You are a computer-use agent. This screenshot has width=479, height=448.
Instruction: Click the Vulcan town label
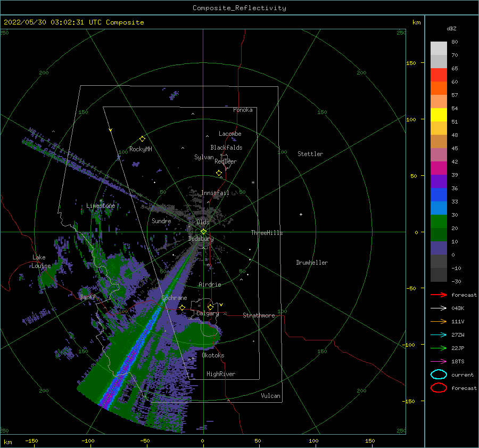271,396
